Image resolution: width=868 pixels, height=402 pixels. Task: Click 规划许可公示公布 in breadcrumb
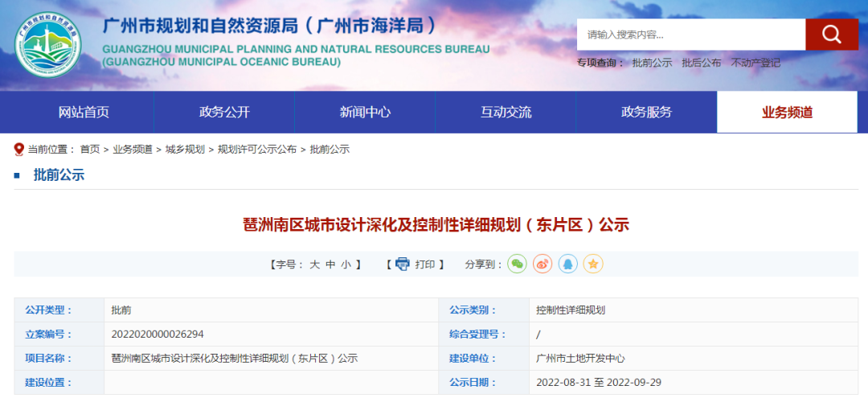(x=257, y=150)
